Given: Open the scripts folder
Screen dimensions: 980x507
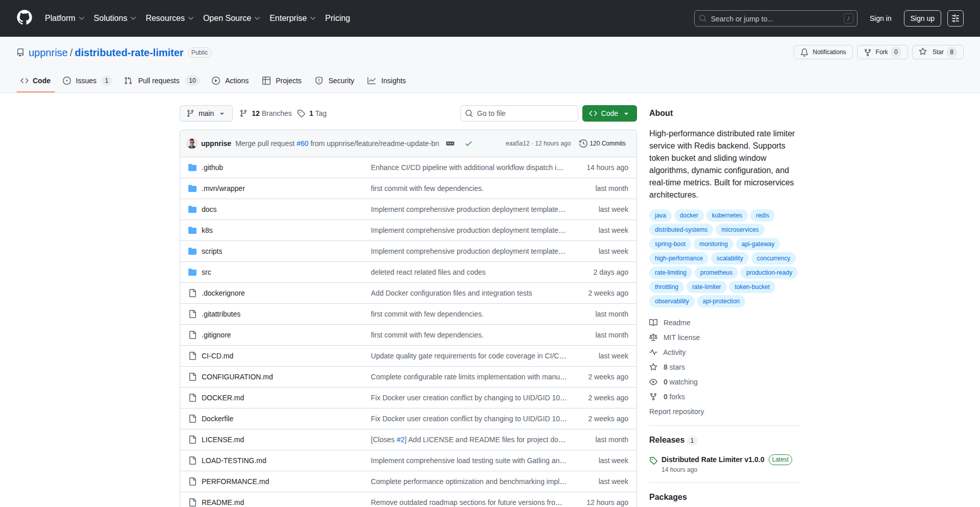Looking at the screenshot, I should pos(212,251).
